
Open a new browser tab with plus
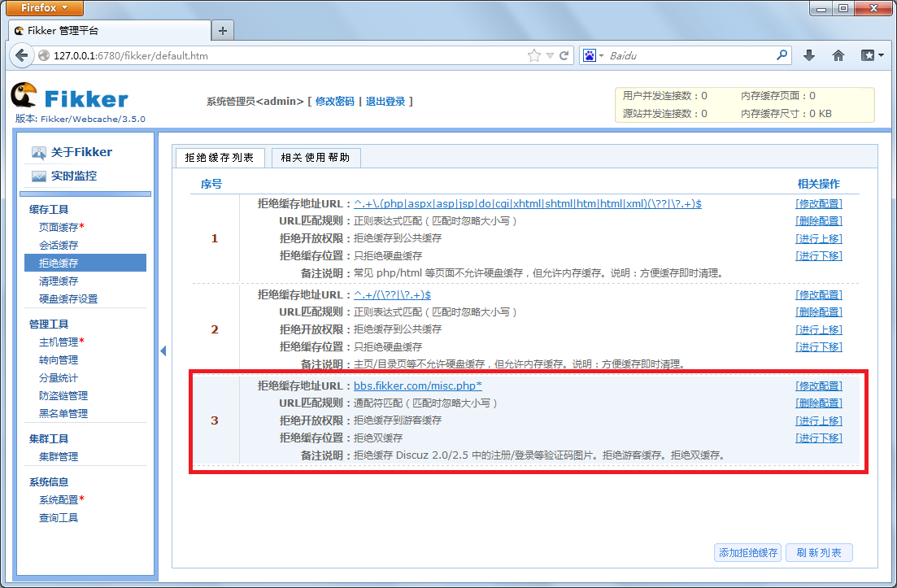223,31
